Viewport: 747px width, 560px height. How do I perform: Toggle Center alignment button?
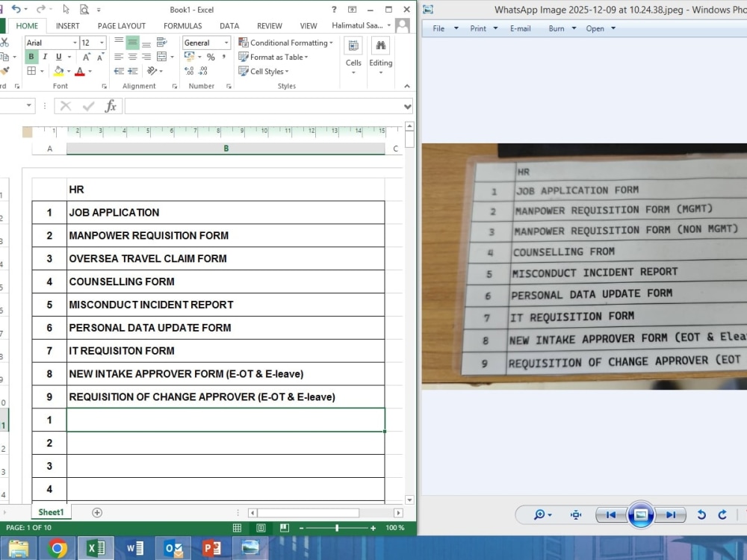132,57
